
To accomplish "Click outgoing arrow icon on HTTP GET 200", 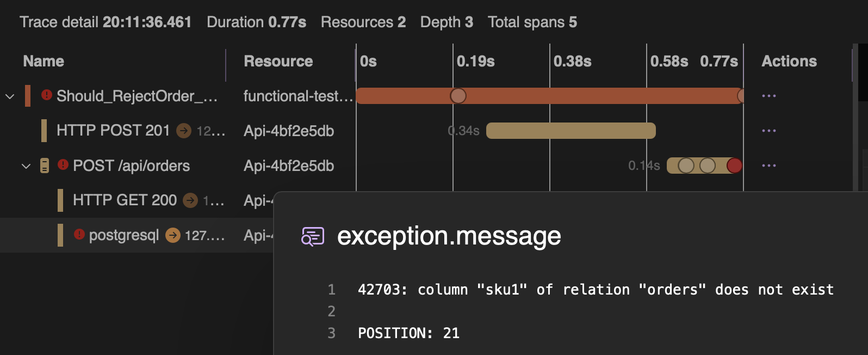I will 190,200.
